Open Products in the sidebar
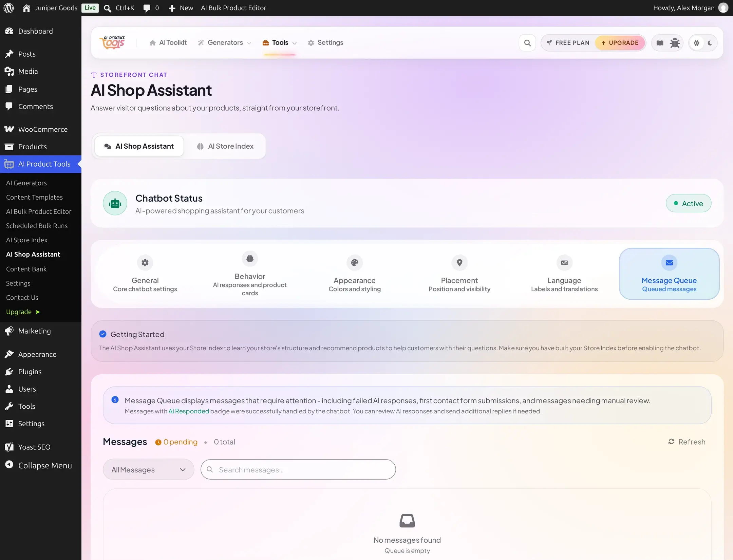The height and width of the screenshot is (560, 733). pyautogui.click(x=41, y=147)
